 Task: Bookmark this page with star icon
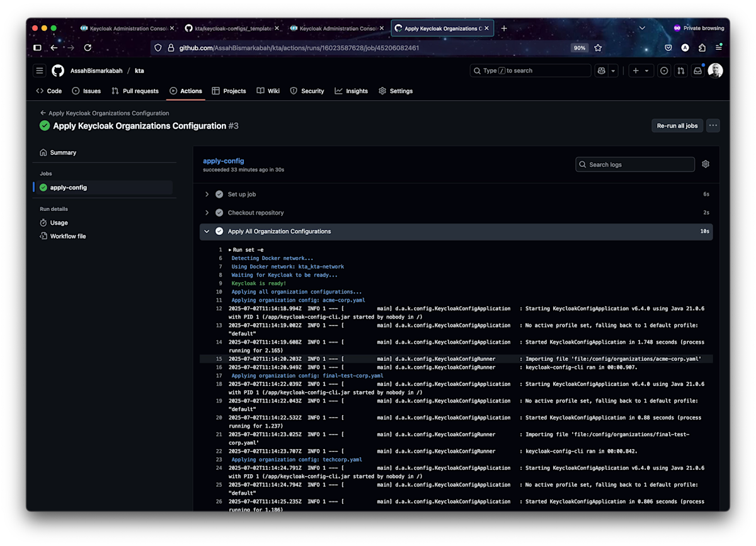pyautogui.click(x=598, y=48)
